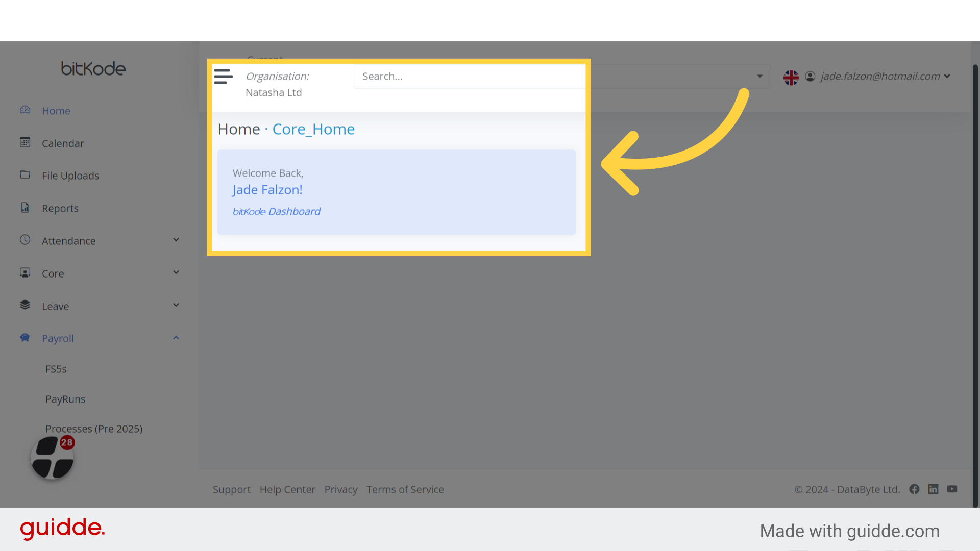Open the organisation dropdown arrow
Viewport: 980px width, 551px height.
coord(760,77)
